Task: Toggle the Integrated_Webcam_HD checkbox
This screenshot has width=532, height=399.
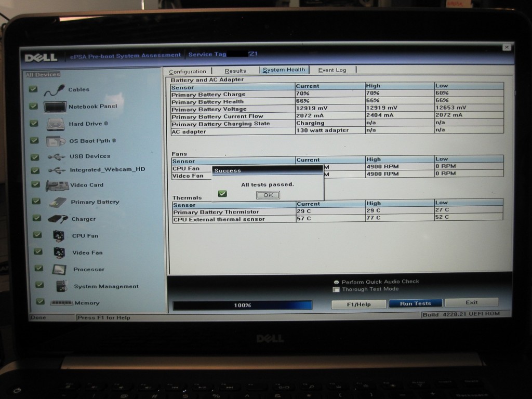Action: (x=35, y=170)
